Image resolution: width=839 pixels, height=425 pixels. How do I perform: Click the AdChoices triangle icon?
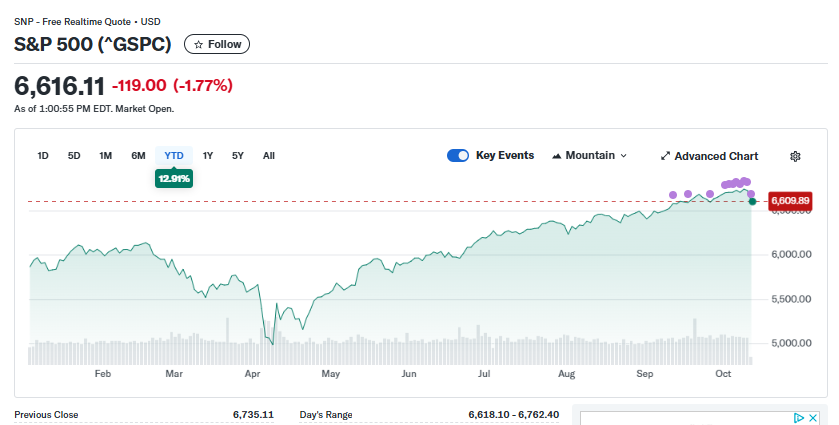pyautogui.click(x=799, y=418)
